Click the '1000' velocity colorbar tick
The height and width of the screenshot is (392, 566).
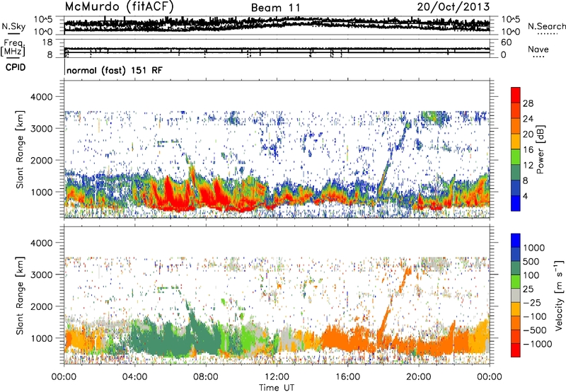pyautogui.click(x=534, y=248)
